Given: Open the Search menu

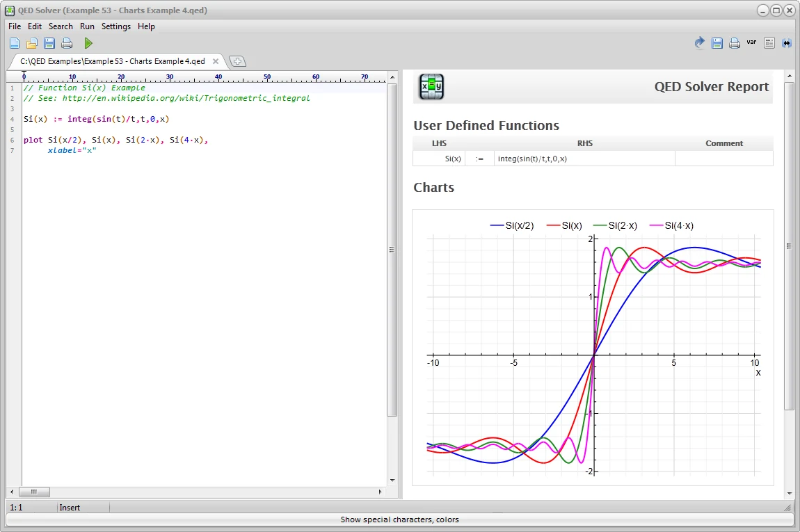Looking at the screenshot, I should tap(61, 26).
